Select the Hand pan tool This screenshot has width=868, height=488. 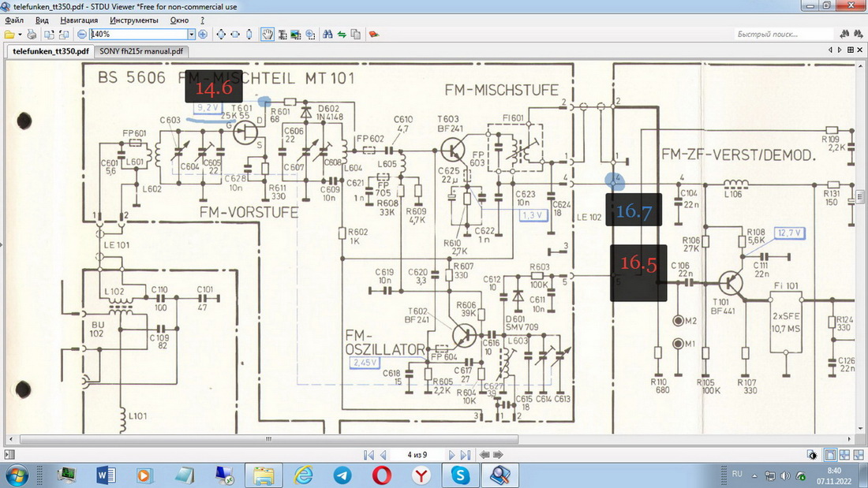(268, 35)
